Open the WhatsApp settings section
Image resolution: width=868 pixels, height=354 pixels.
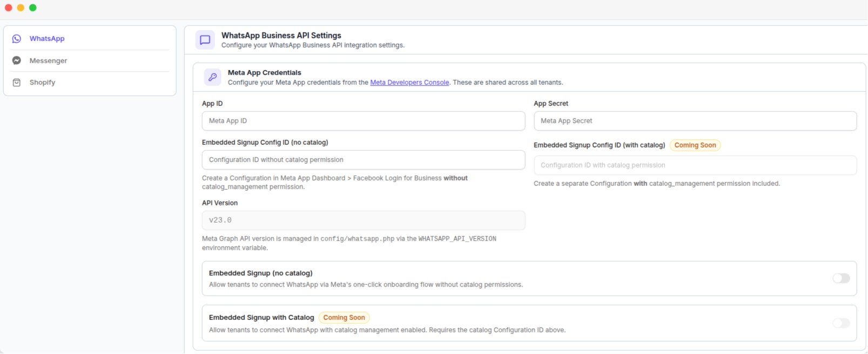coord(90,39)
